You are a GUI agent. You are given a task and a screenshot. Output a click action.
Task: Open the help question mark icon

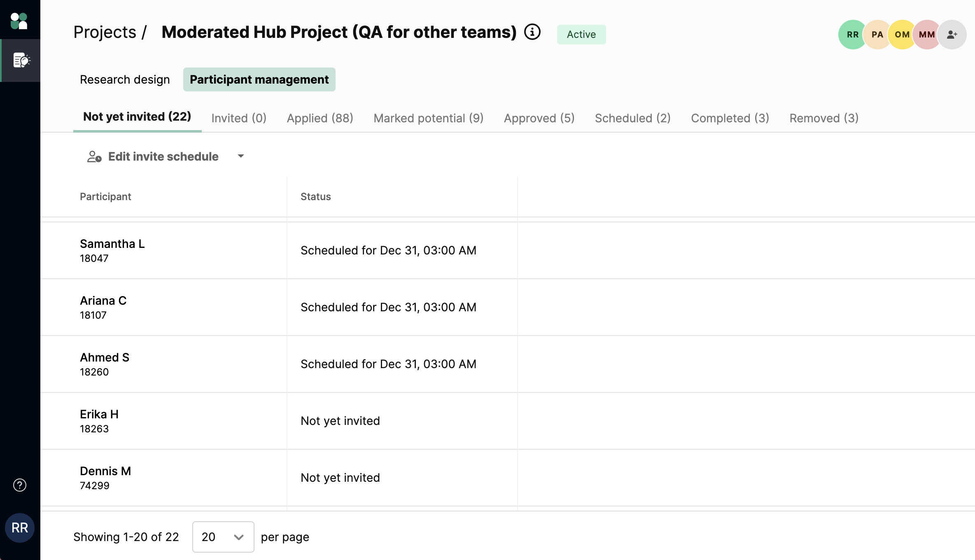click(x=20, y=485)
